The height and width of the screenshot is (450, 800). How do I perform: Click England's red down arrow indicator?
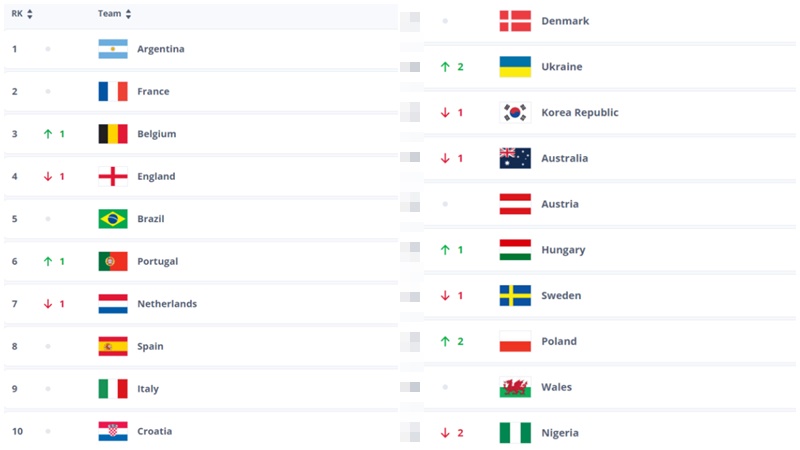click(x=47, y=177)
